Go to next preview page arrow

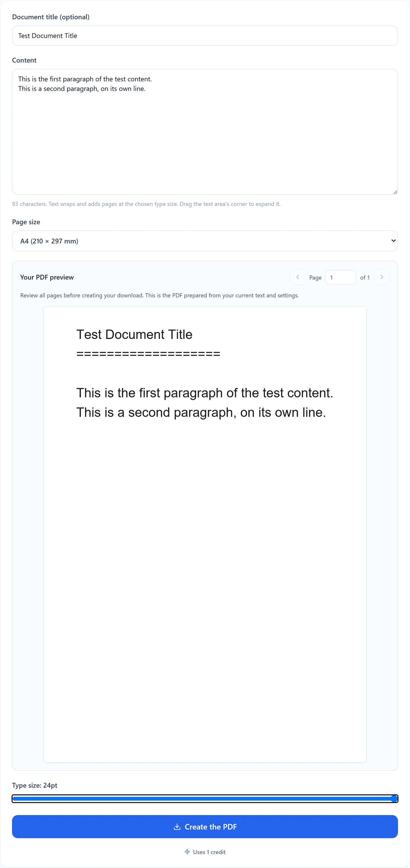point(382,277)
